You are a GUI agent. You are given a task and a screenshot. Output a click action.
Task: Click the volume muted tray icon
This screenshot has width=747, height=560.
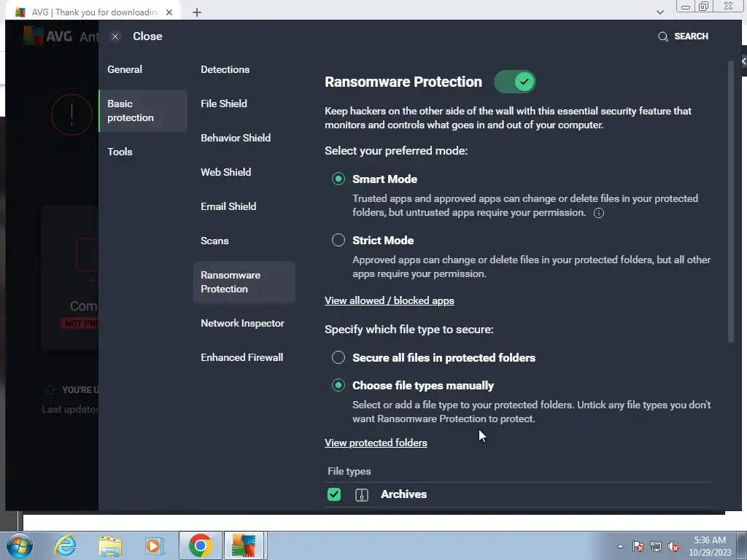pos(673,546)
